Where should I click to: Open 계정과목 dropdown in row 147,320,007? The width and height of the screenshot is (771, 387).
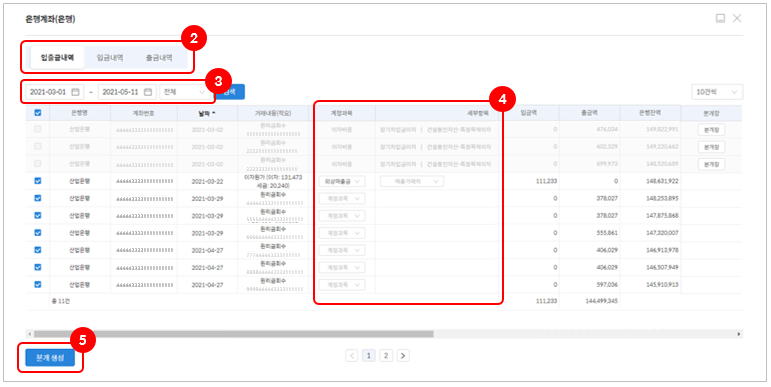[x=342, y=233]
